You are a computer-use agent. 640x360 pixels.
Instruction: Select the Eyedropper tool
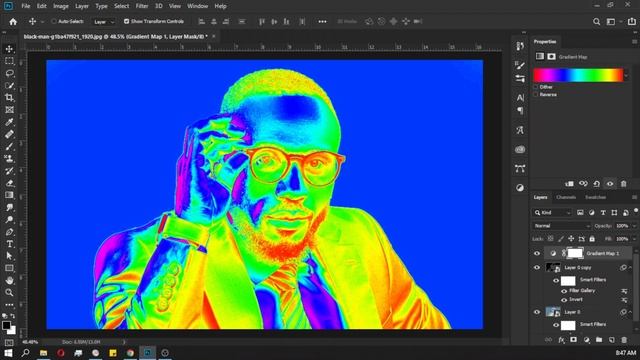point(9,122)
